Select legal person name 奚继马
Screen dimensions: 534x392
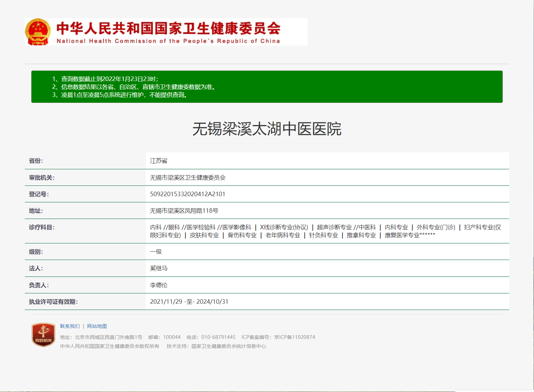pyautogui.click(x=159, y=268)
